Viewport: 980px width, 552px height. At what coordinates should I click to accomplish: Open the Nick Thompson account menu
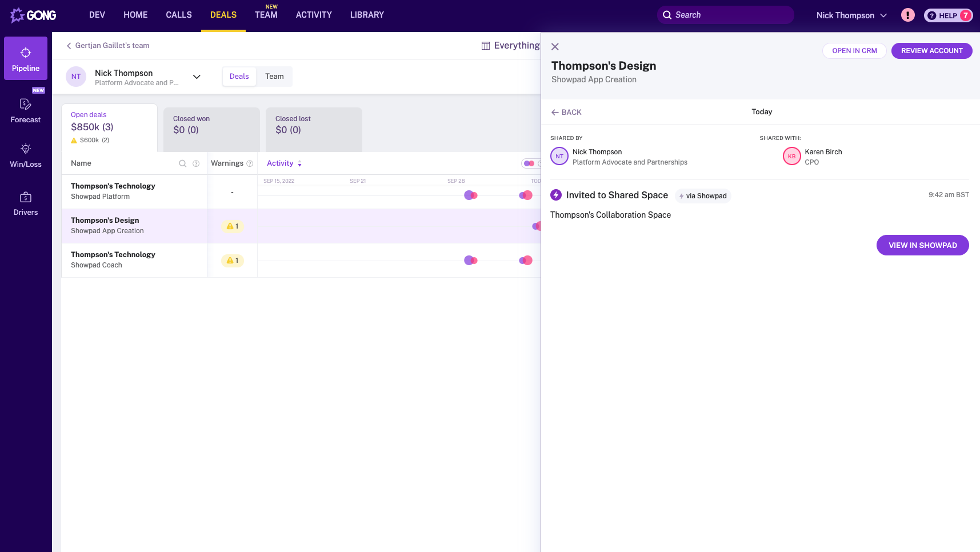click(851, 15)
